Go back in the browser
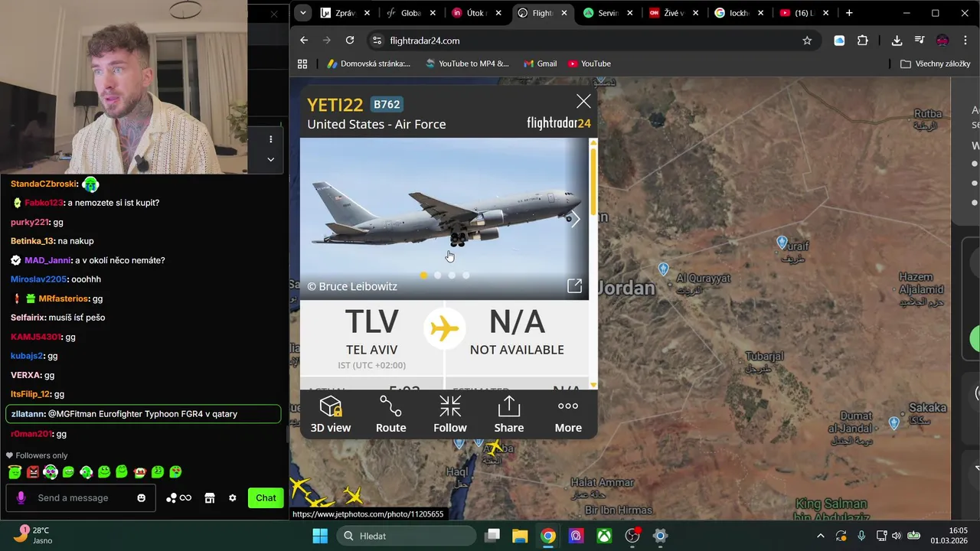 click(x=304, y=41)
